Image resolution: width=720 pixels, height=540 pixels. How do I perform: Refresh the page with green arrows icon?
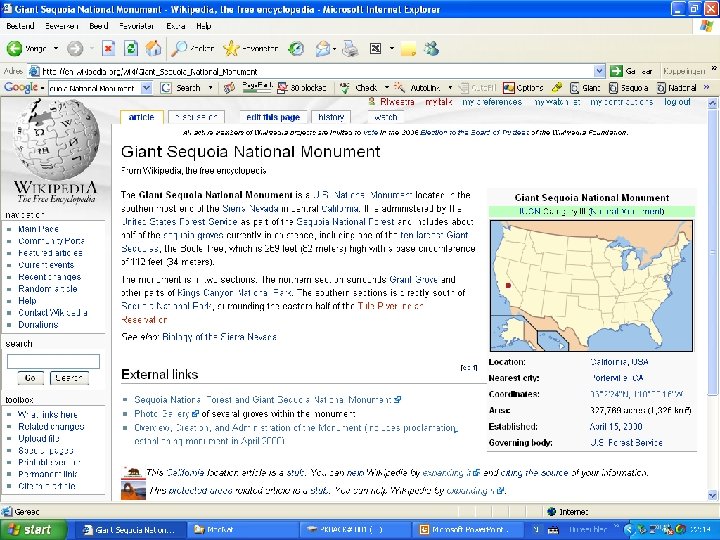(131, 48)
